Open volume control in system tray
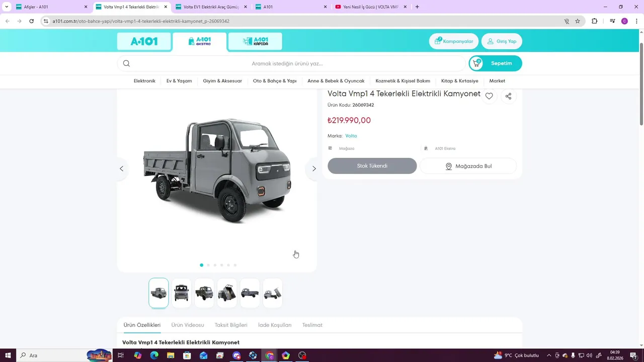This screenshot has height=362, width=644. 590,355
